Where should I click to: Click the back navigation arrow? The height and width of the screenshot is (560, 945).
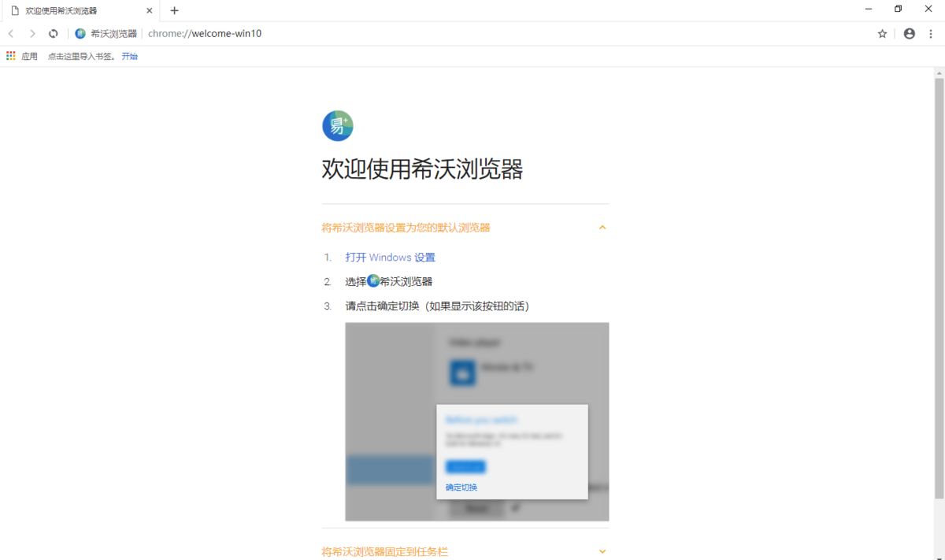tap(10, 34)
